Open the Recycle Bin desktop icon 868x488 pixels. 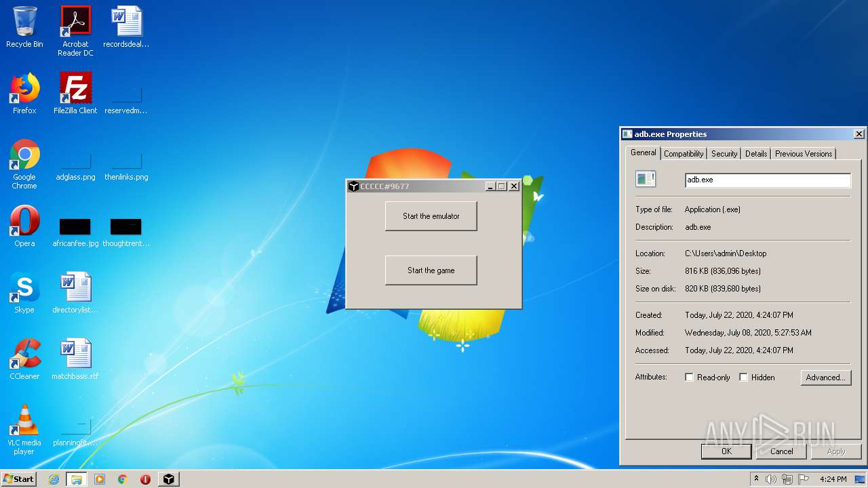[24, 27]
